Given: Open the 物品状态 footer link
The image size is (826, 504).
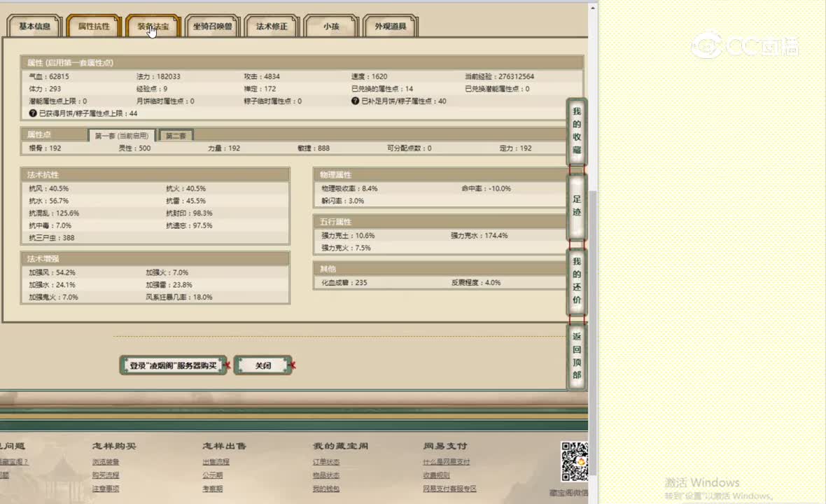Looking at the screenshot, I should click(326, 475).
